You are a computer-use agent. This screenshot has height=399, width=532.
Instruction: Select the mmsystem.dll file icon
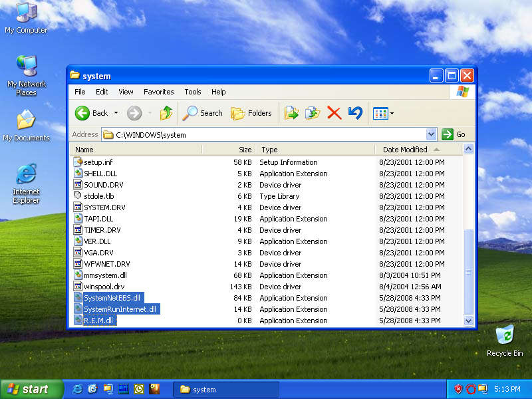pos(78,275)
